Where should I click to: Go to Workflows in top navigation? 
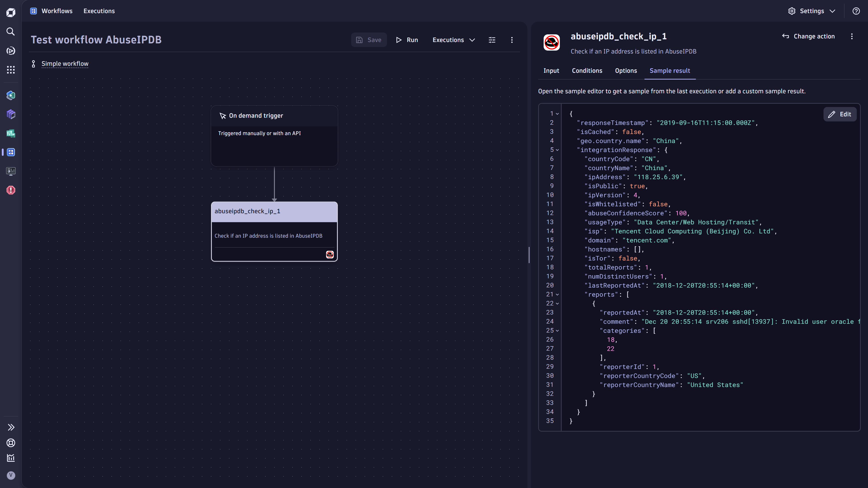click(57, 11)
